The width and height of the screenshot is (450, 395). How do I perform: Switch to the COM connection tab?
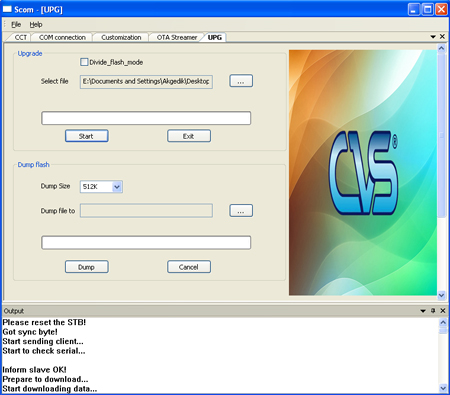coord(62,37)
